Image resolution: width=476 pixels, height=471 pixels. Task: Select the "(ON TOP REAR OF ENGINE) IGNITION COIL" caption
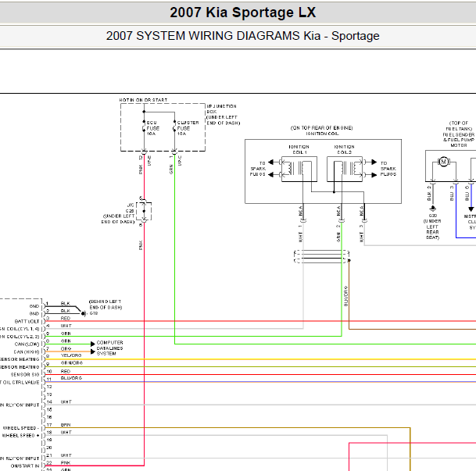321,130
